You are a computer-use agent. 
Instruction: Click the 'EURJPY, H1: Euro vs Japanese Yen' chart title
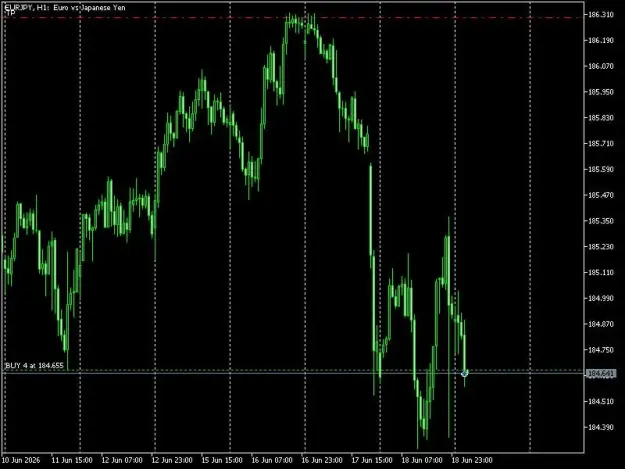65,7
